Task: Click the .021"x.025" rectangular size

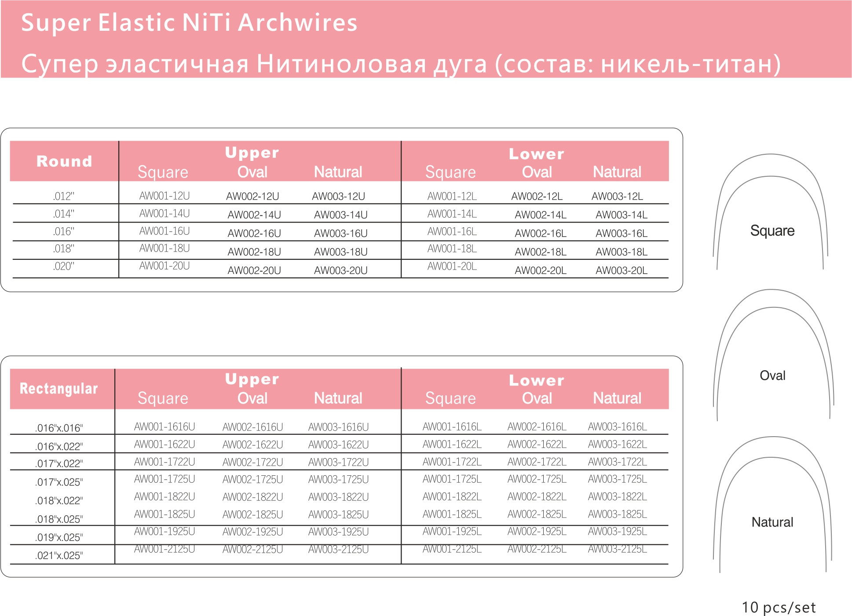Action: tap(59, 555)
